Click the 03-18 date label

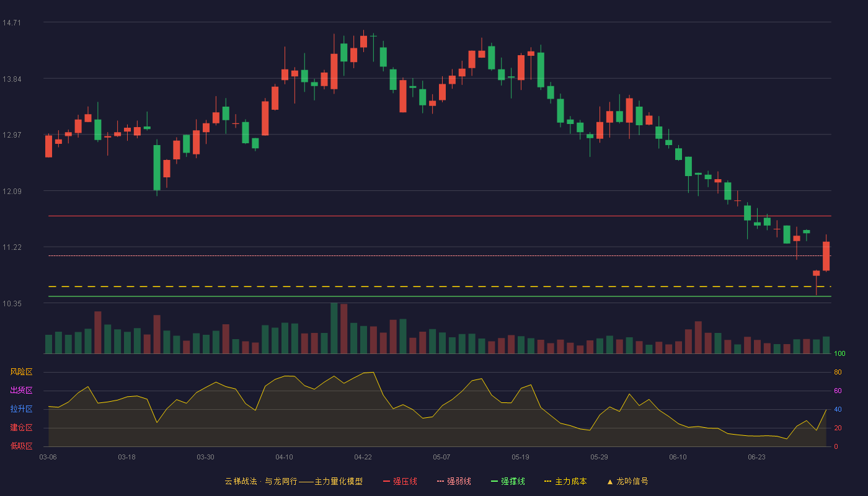click(126, 457)
